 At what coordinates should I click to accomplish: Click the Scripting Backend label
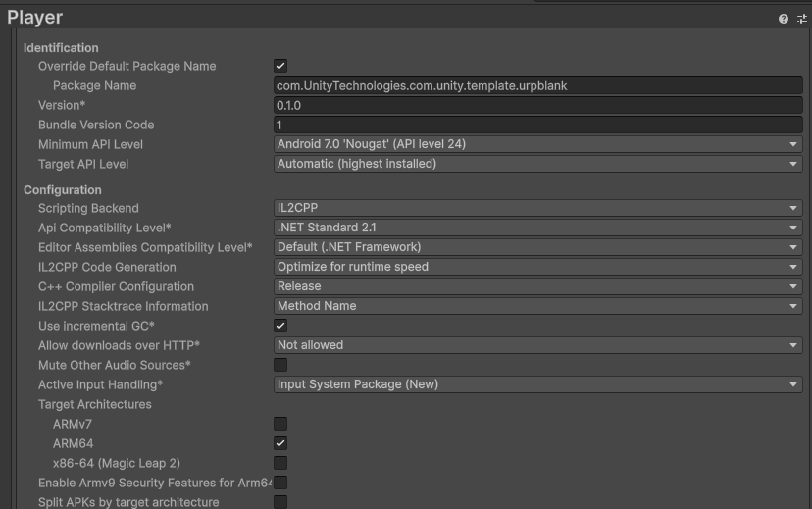[88, 208]
